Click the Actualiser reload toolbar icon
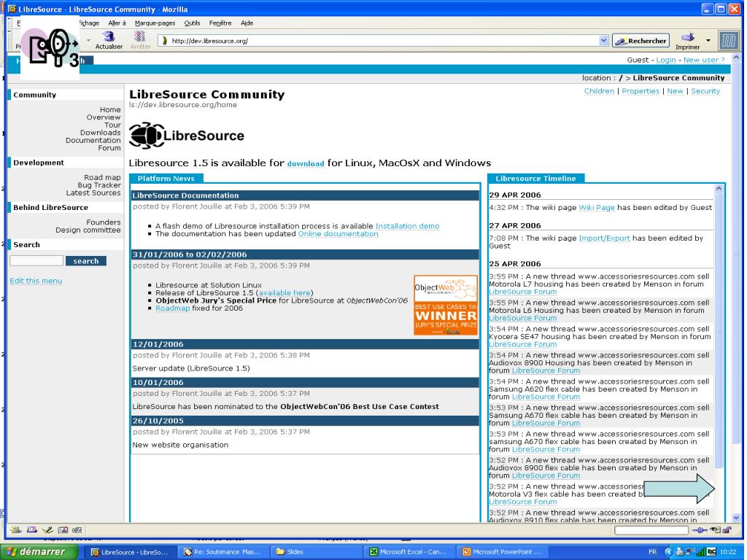747x560 pixels. (109, 36)
